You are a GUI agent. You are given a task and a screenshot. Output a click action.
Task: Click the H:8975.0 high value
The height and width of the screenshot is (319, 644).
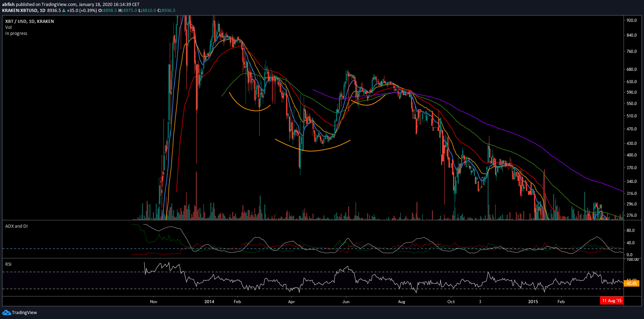(x=128, y=11)
